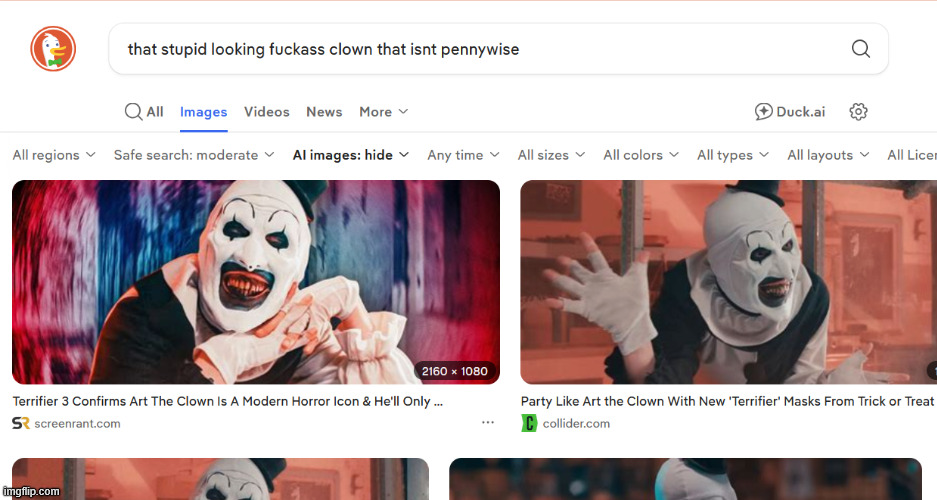
Task: Visit collider.com source link
Action: (x=576, y=424)
